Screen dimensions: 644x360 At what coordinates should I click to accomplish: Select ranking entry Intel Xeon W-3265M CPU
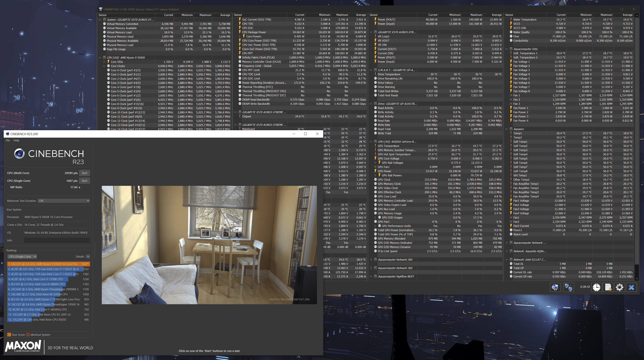point(48,294)
